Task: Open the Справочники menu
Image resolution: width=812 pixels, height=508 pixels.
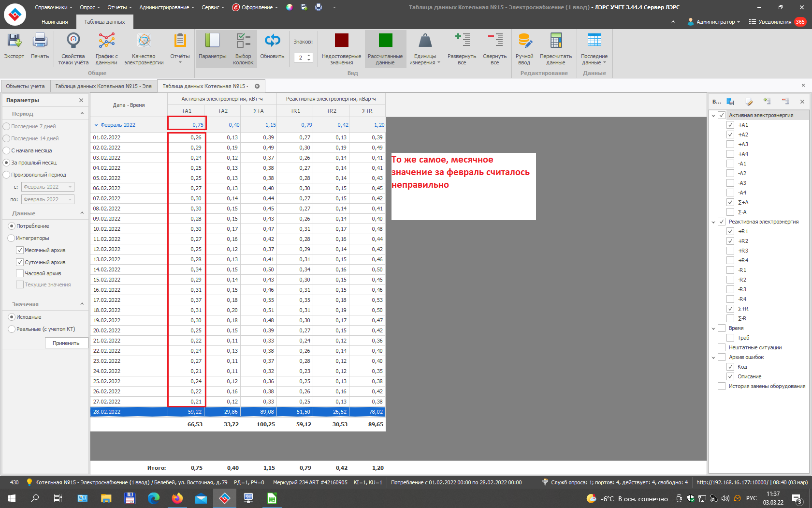Action: coord(53,7)
